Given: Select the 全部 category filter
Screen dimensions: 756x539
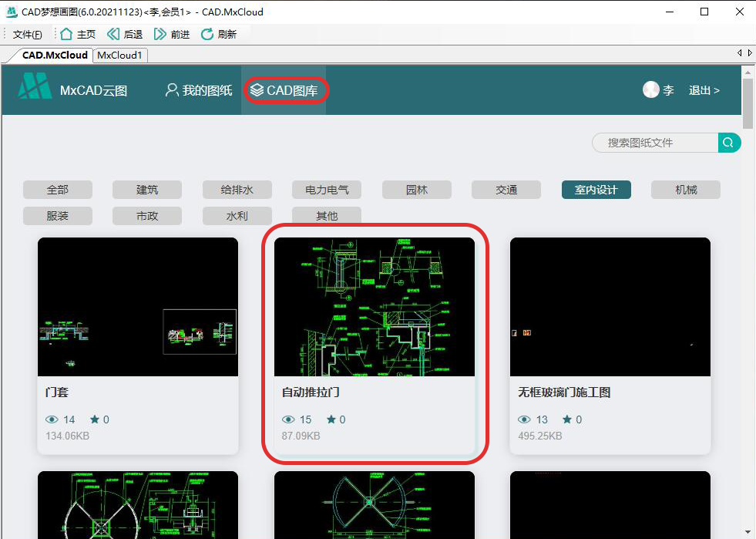Looking at the screenshot, I should [x=57, y=190].
